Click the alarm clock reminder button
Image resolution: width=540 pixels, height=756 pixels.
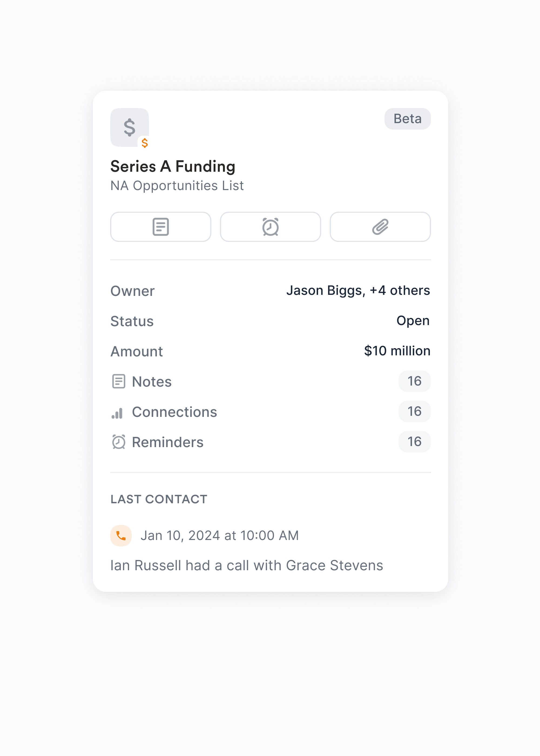pos(270,227)
